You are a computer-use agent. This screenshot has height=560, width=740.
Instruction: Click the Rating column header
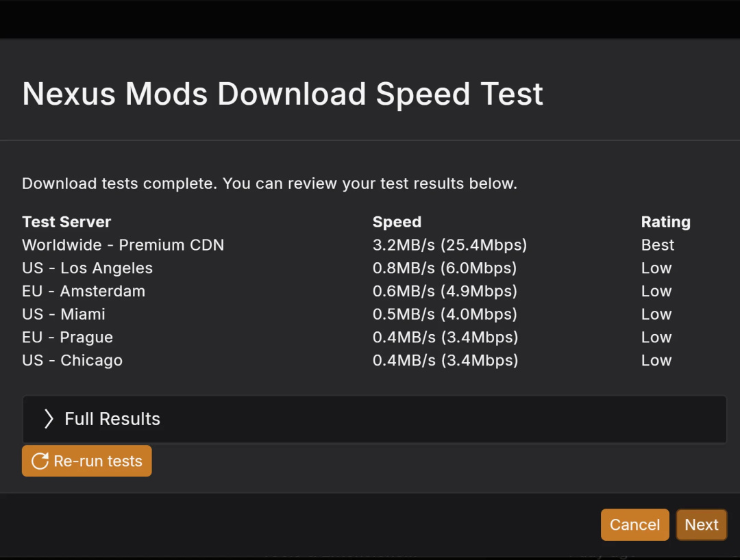coord(665,222)
